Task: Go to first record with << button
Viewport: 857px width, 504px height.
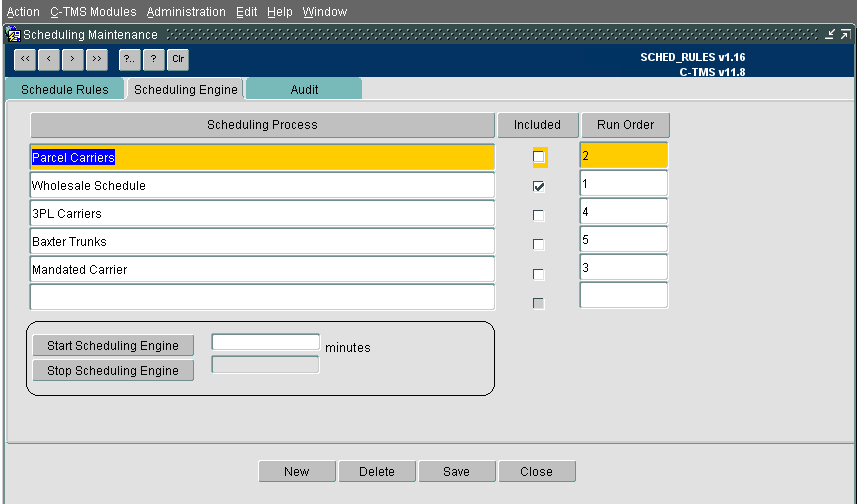Action: coord(25,60)
